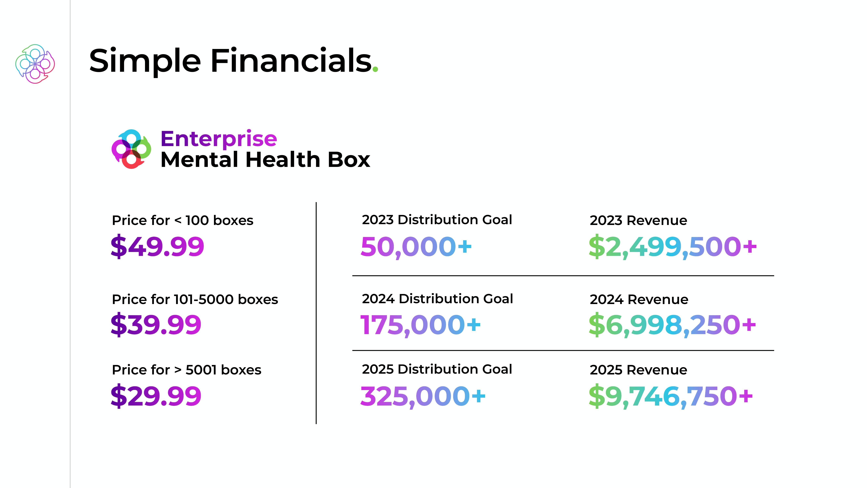Image resolution: width=868 pixels, height=488 pixels.
Task: Click the green period after Financials
Action: (x=375, y=70)
